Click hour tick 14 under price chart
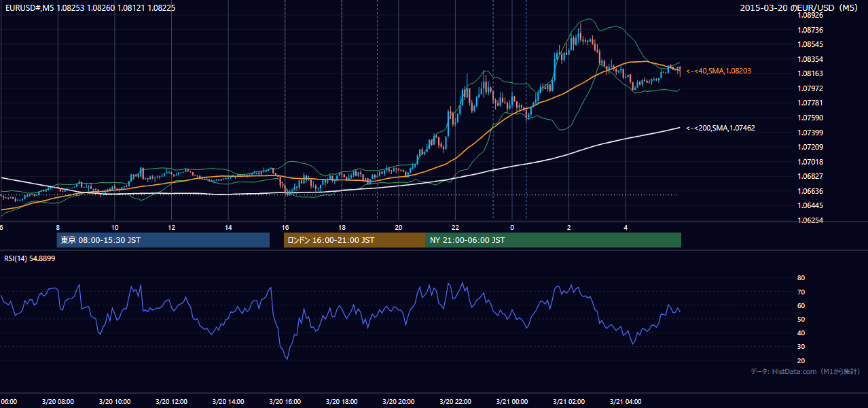This screenshot has width=868, height=408. click(228, 227)
